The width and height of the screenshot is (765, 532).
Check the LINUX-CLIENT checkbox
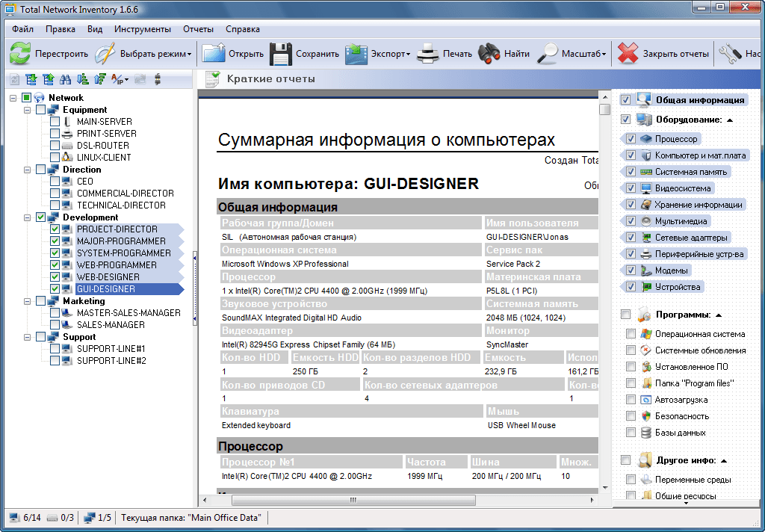click(55, 157)
